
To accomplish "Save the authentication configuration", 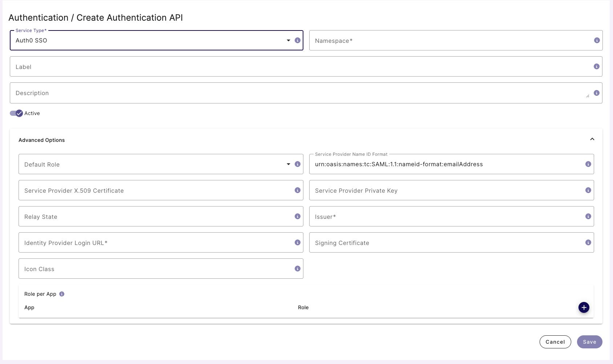I will point(589,341).
